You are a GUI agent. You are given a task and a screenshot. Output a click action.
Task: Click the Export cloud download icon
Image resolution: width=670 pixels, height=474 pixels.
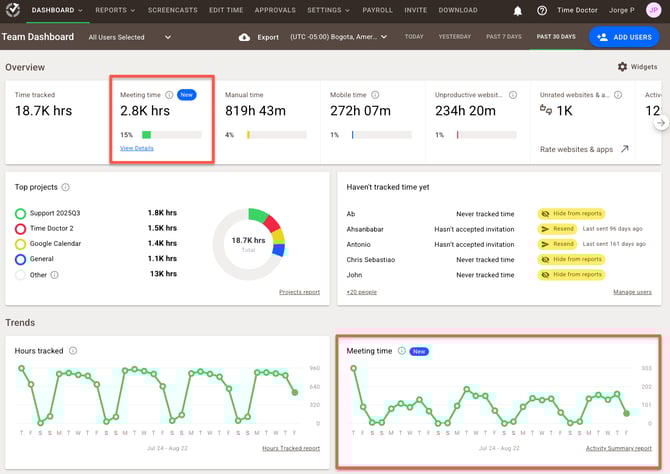[x=244, y=37]
